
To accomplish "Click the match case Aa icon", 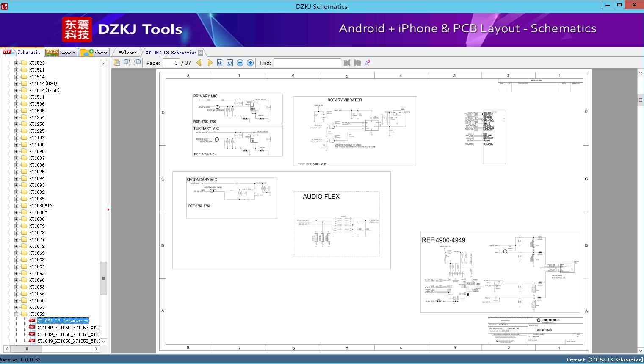I will [x=368, y=63].
